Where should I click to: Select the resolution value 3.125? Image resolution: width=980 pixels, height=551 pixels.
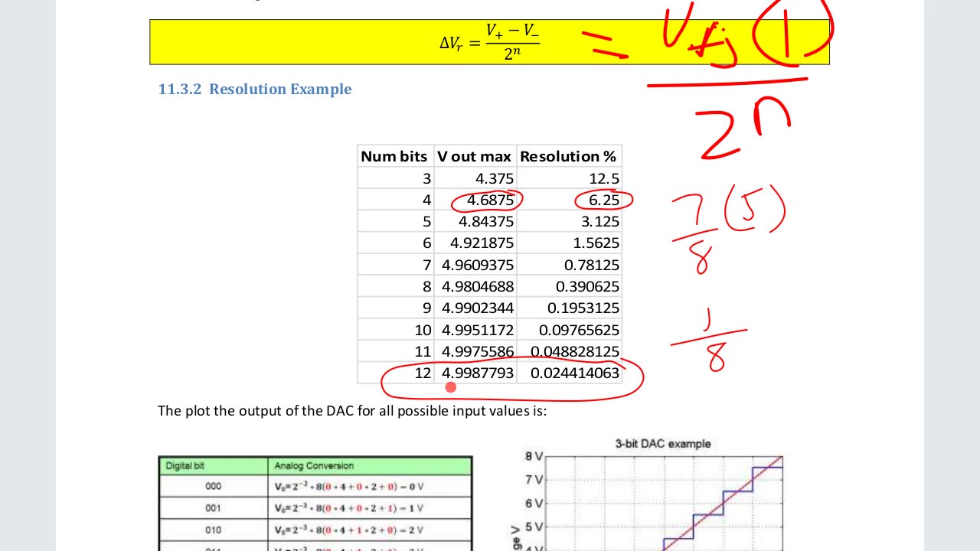(x=599, y=221)
